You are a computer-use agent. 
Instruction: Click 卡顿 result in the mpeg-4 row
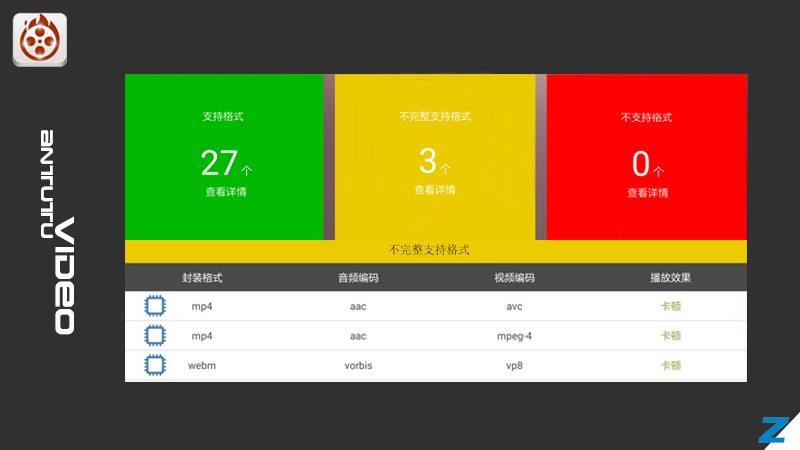671,336
